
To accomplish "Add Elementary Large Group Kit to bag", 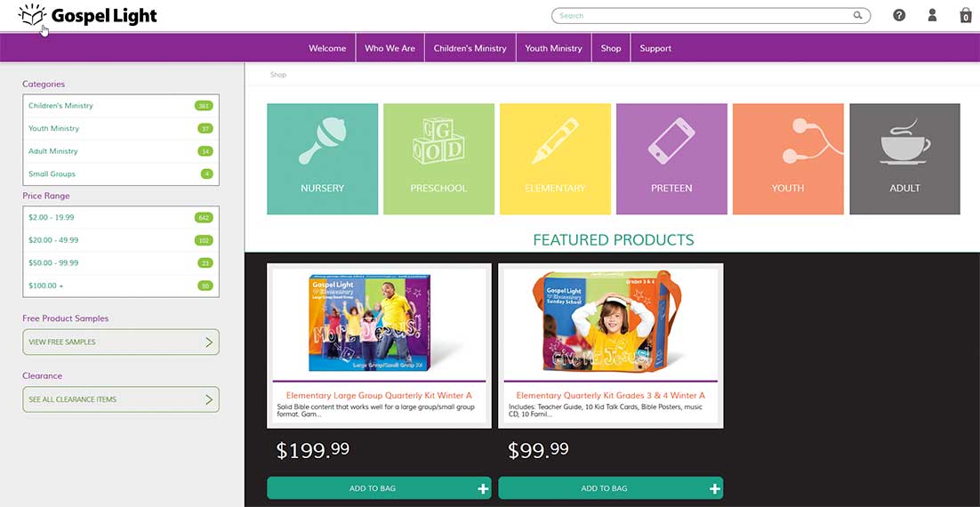I will 379,488.
